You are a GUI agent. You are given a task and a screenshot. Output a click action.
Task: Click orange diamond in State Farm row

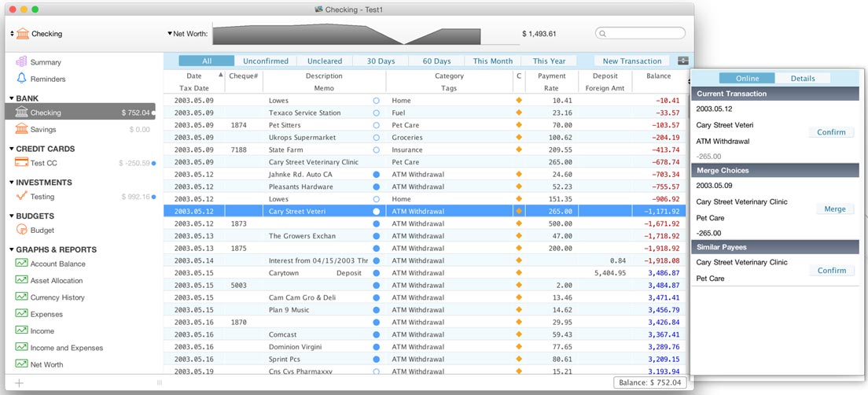(519, 150)
